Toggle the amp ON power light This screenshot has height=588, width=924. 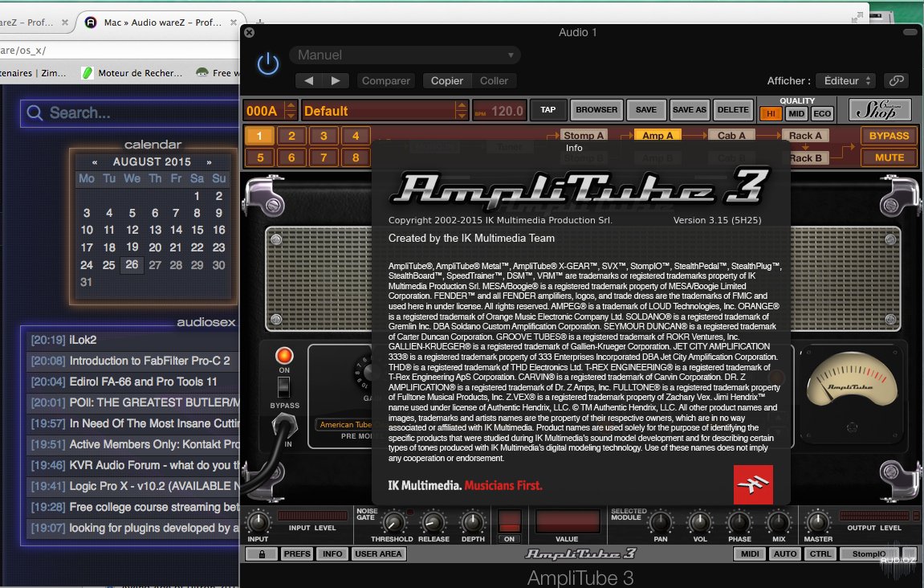(x=284, y=356)
